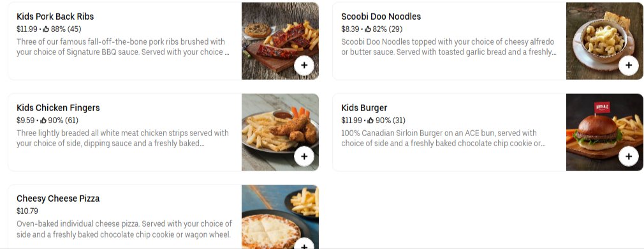Screen dimensions: 644x249
Task: Add Scoobi Doo Noodles with plus button
Action: (629, 65)
